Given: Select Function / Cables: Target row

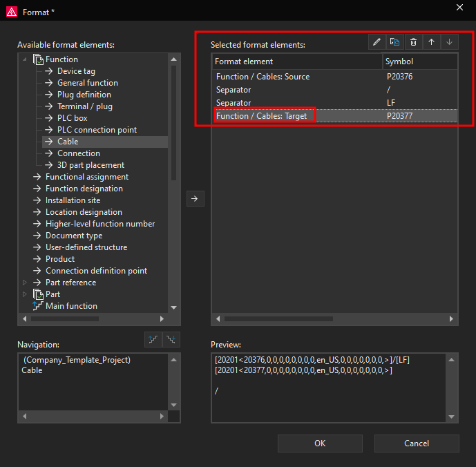Looking at the screenshot, I should (335, 116).
